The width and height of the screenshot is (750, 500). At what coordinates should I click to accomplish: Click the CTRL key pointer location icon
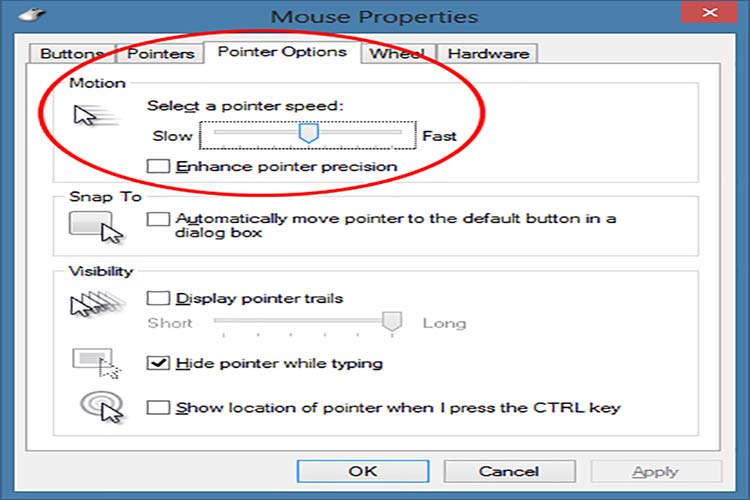point(102,407)
